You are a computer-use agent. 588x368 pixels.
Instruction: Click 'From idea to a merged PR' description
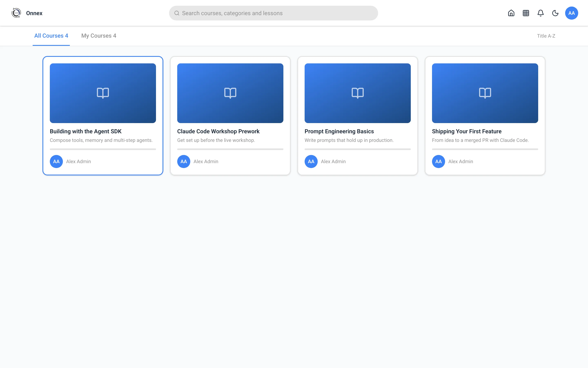point(480,140)
